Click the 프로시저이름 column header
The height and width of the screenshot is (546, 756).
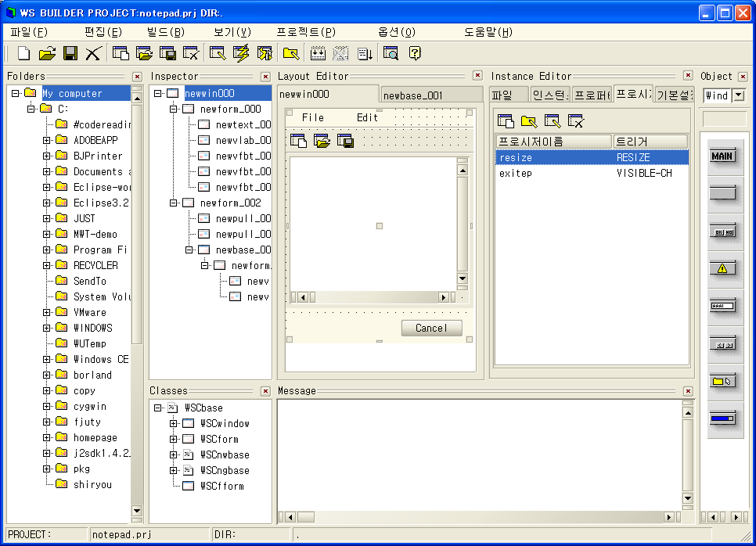(x=554, y=142)
